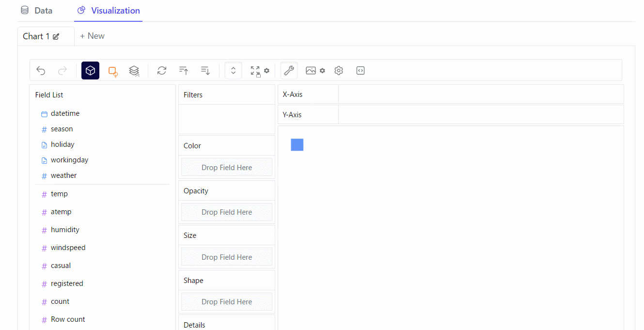Image resolution: width=644 pixels, height=330 pixels.
Task: Toggle axes resize up-down button
Action: coord(233,71)
